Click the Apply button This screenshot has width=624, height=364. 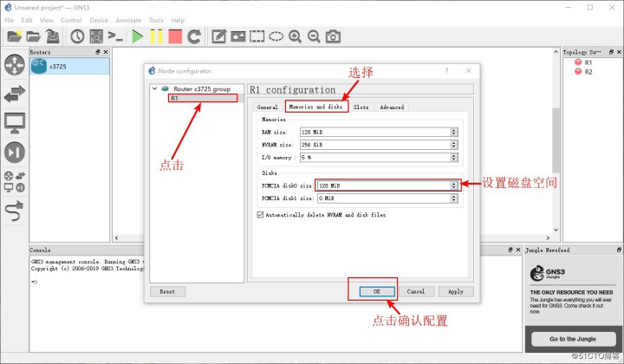point(456,291)
